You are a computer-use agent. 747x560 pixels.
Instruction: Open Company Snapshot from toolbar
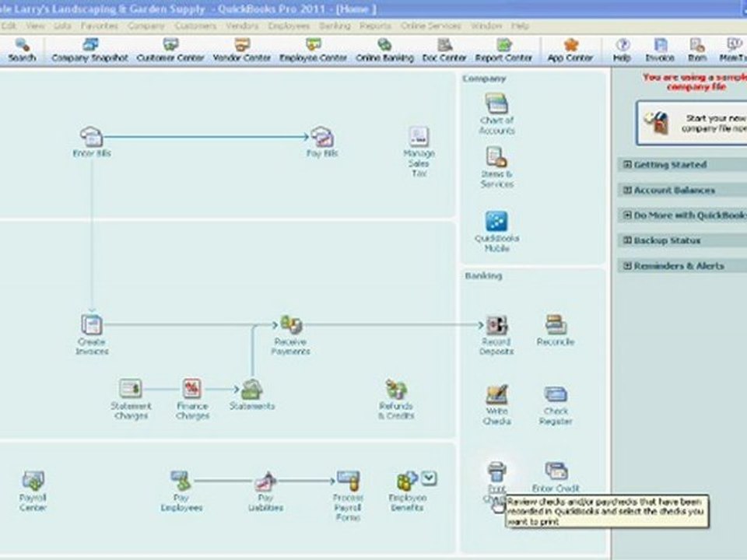tap(89, 51)
